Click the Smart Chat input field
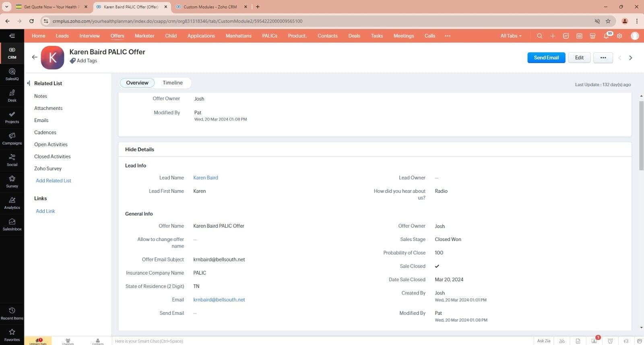Image resolution: width=644 pixels, height=345 pixels. 322,341
